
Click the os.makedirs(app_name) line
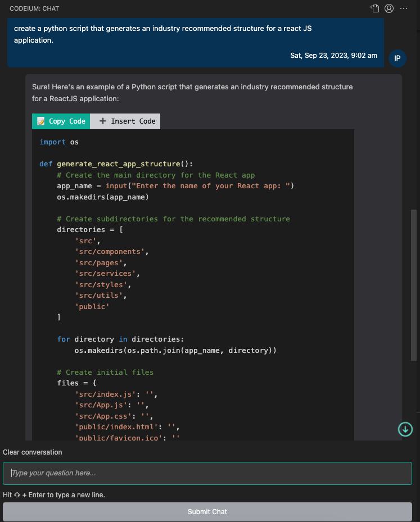pyautogui.click(x=103, y=197)
